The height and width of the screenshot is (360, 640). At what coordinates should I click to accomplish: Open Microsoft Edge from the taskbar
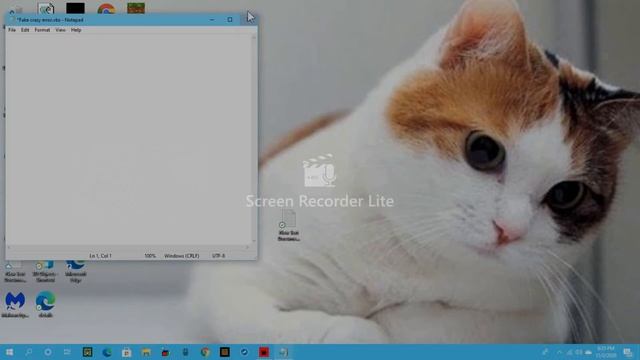tap(107, 352)
